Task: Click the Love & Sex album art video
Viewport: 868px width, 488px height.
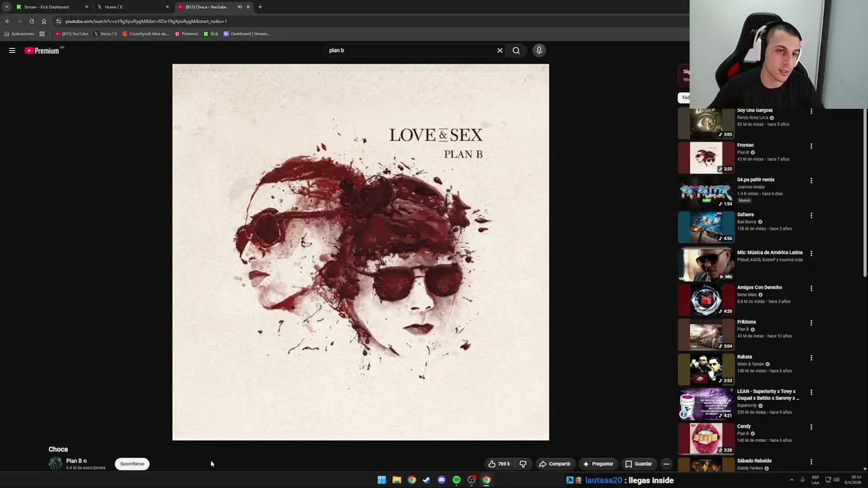Action: click(x=361, y=252)
